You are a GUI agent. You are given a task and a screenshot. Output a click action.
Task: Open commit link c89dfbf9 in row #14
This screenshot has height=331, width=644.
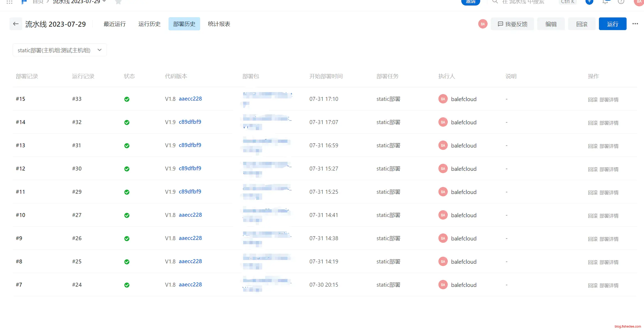(190, 122)
